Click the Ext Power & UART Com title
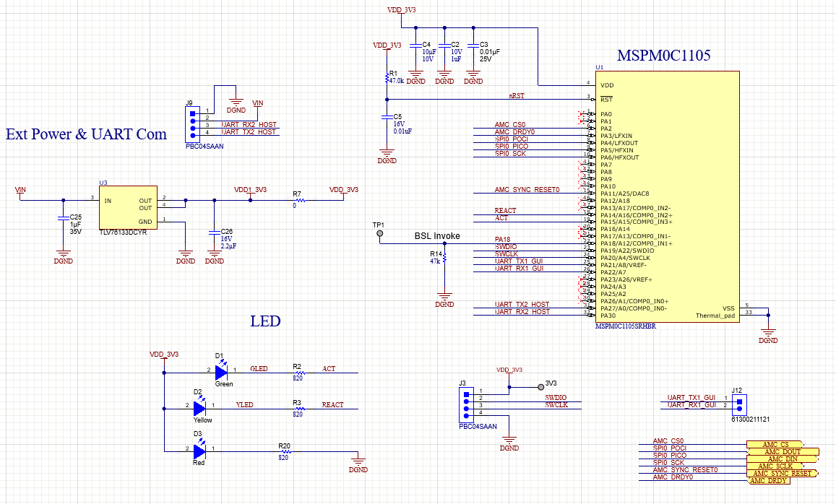The image size is (836, 504). 86,134
